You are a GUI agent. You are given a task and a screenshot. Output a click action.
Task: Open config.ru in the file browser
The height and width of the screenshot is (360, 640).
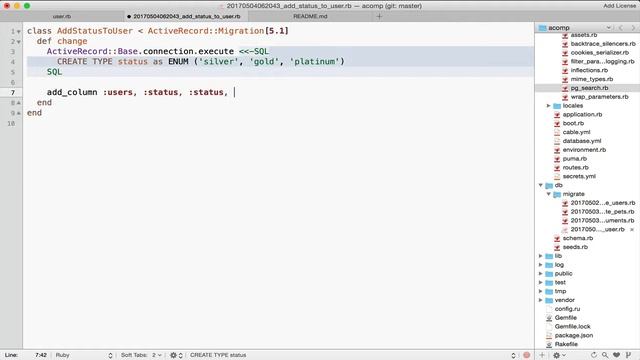click(x=567, y=309)
